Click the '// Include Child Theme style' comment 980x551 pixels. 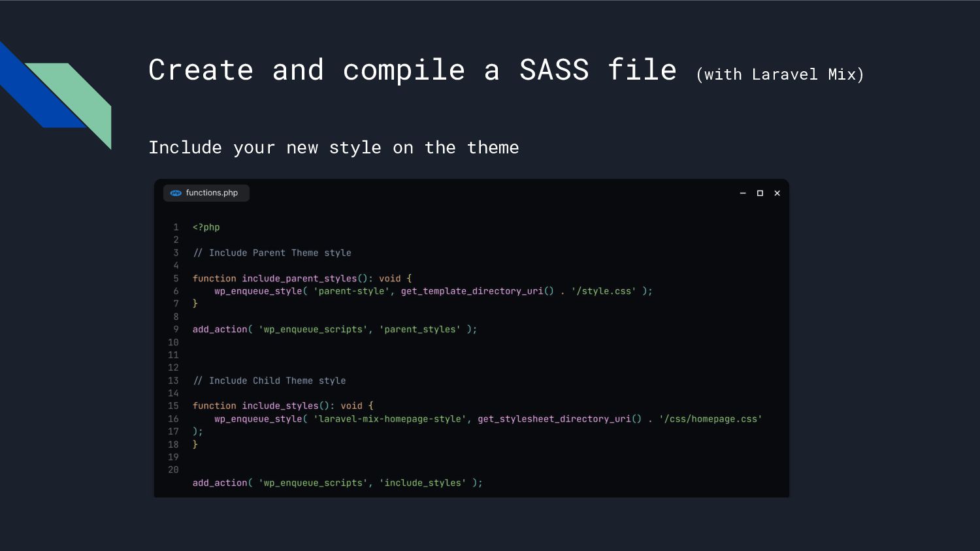pyautogui.click(x=269, y=381)
